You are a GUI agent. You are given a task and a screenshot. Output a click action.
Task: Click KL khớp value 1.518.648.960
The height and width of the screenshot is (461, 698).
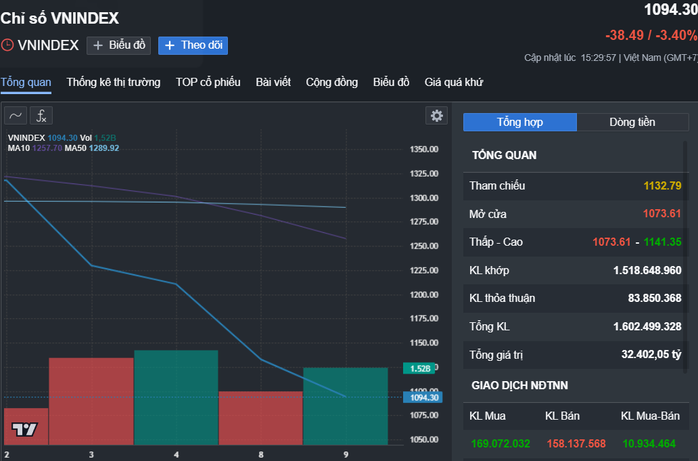click(647, 270)
